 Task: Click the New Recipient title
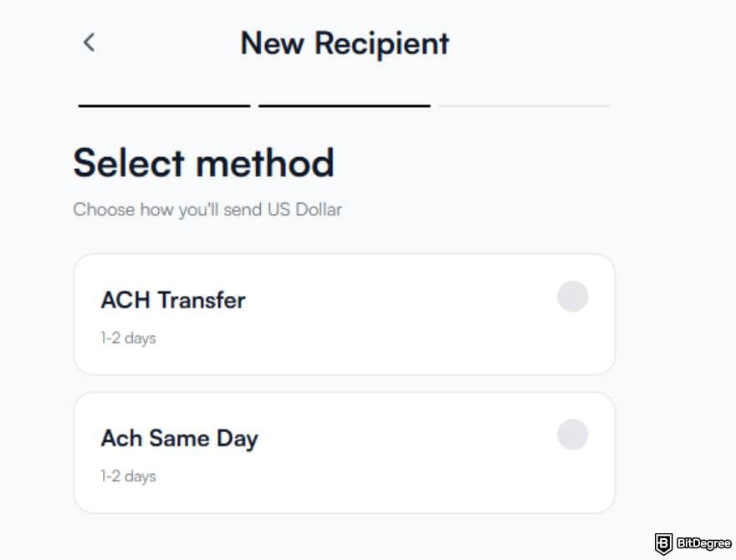[x=345, y=43]
